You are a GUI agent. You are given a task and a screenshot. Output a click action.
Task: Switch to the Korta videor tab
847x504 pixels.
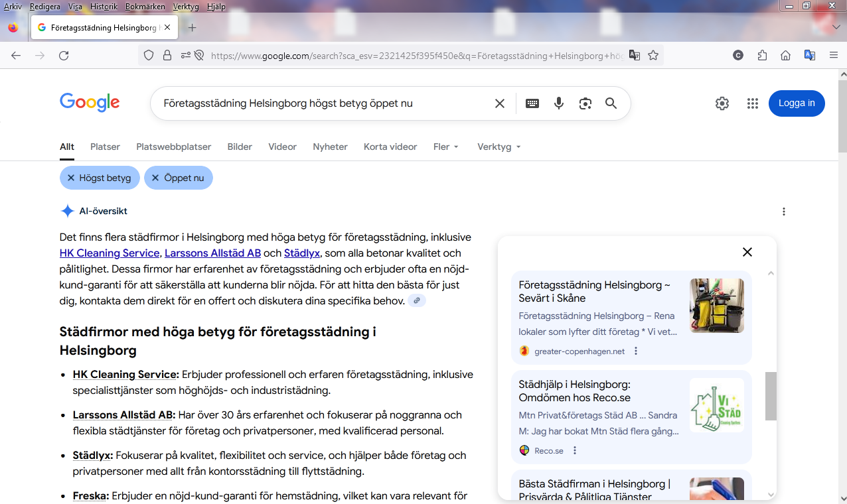390,147
